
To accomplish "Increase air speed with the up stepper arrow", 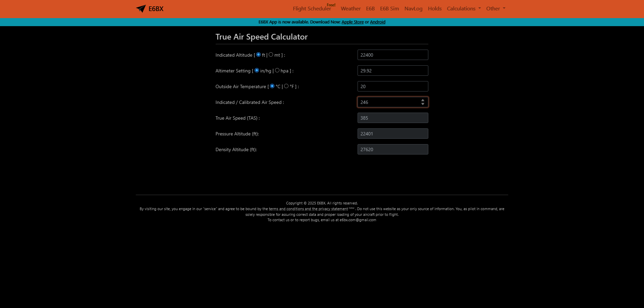I will coord(423,100).
